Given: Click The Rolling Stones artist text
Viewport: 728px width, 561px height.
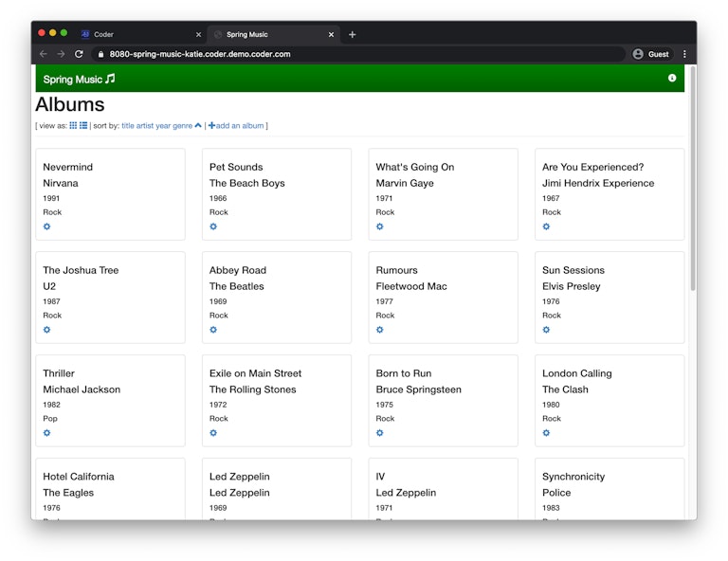Looking at the screenshot, I should pos(252,389).
